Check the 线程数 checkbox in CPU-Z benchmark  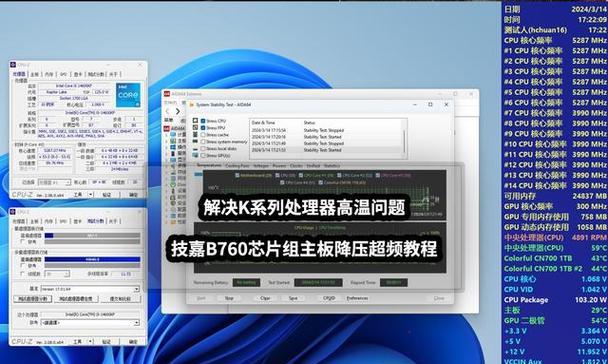pyautogui.click(x=22, y=274)
